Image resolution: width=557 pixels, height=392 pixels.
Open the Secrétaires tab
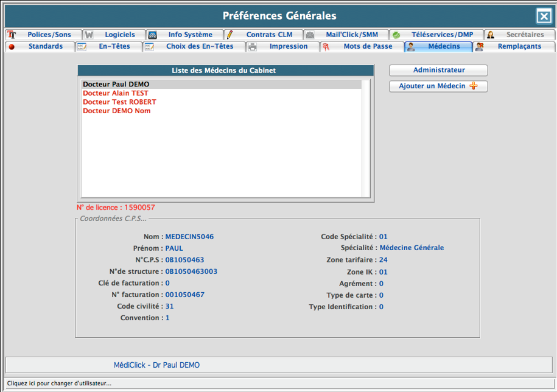525,35
